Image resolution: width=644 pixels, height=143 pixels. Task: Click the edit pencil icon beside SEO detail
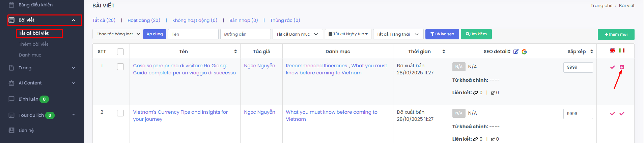516,51
